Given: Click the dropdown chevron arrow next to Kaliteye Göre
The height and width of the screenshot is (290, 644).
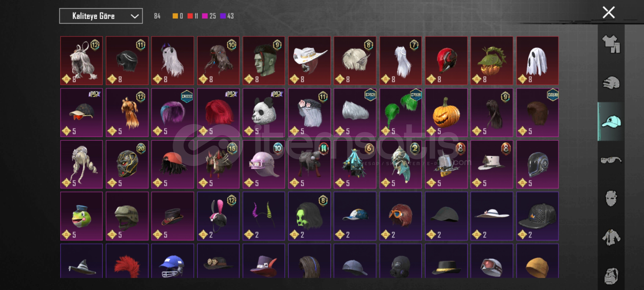Looking at the screenshot, I should [x=135, y=16].
